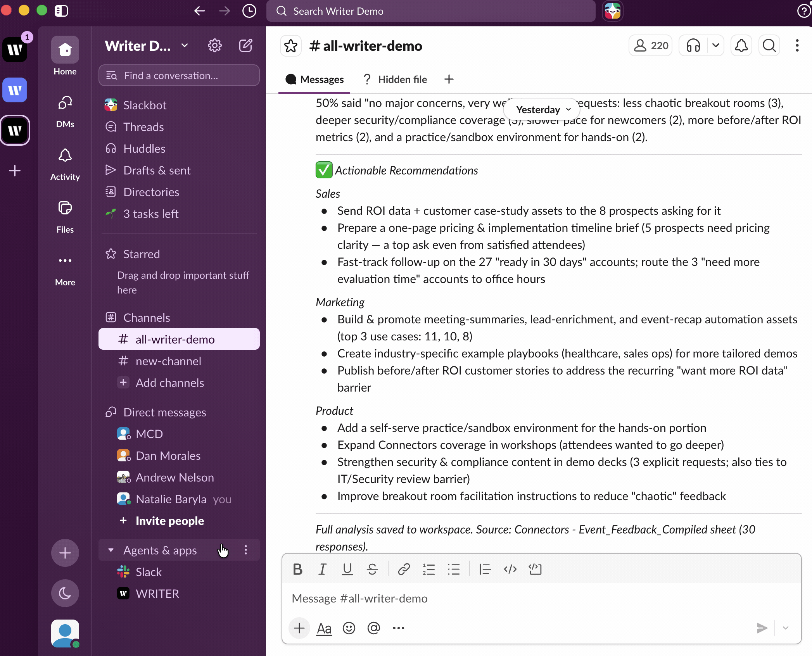Collapse the Agents & apps section
Screen dimensions: 812x656
click(x=111, y=550)
